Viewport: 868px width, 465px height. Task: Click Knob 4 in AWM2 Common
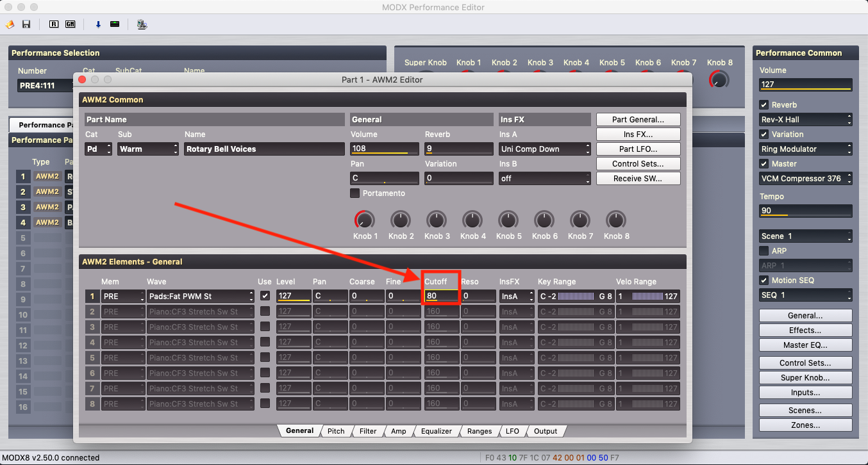(472, 220)
